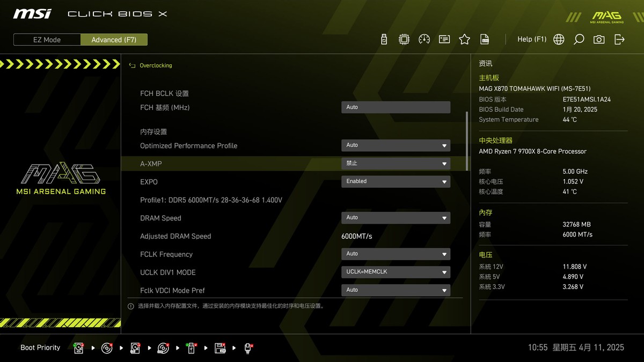Click Help (F1)
Screen dimensions: 644x362
532,39
